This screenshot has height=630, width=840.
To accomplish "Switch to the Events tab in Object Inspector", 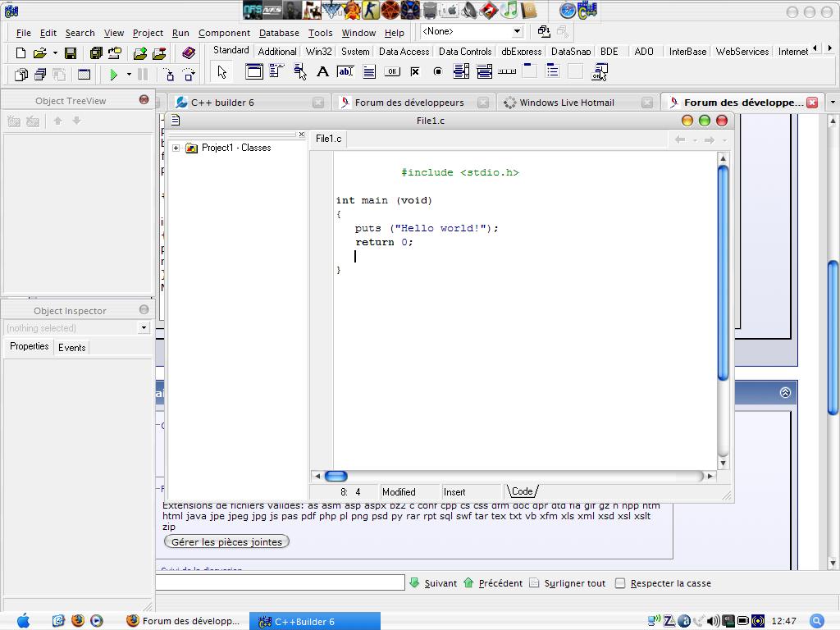I will coord(72,348).
